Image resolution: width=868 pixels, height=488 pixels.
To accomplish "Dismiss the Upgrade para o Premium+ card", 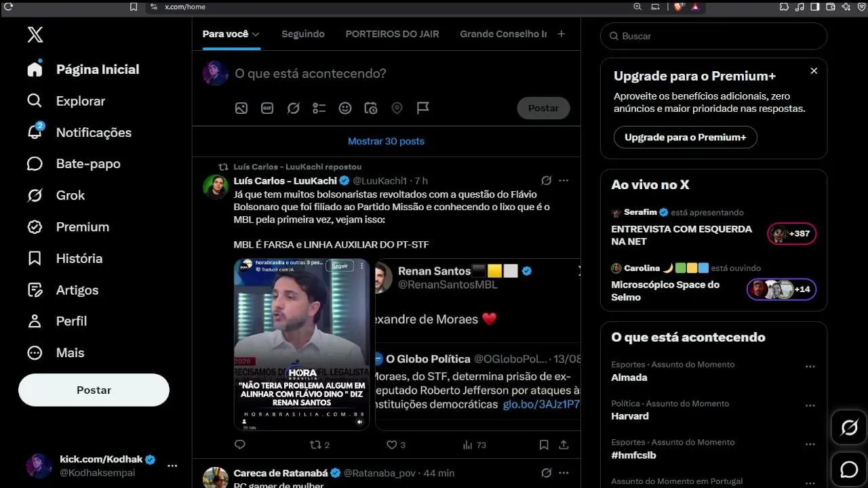I will [814, 70].
